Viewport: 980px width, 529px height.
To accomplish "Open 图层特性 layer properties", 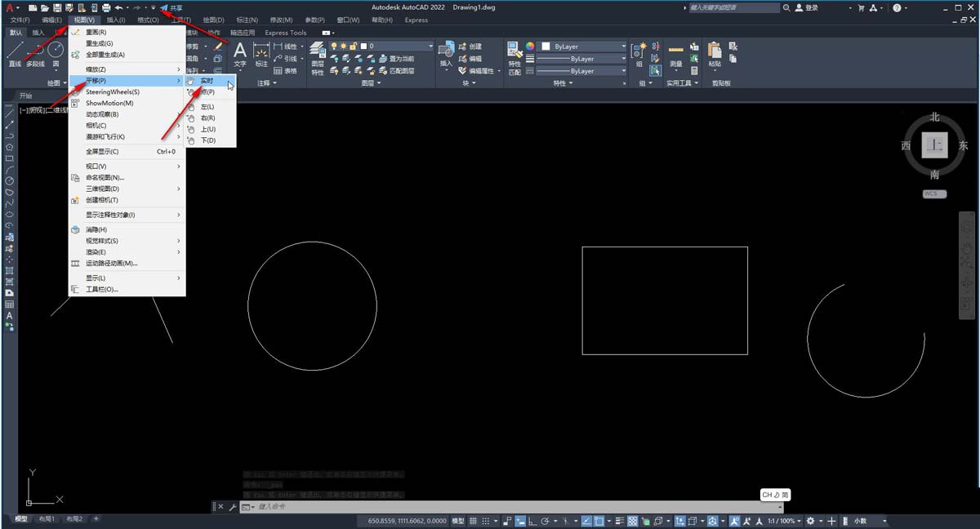I will [318, 59].
